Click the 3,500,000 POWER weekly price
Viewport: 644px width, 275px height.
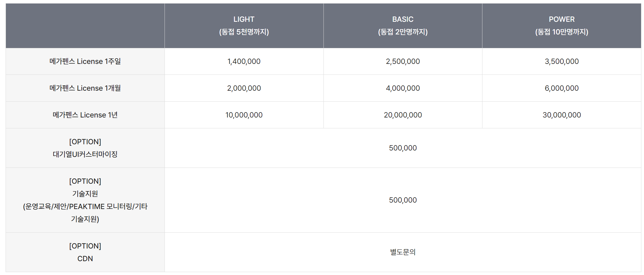click(x=561, y=61)
